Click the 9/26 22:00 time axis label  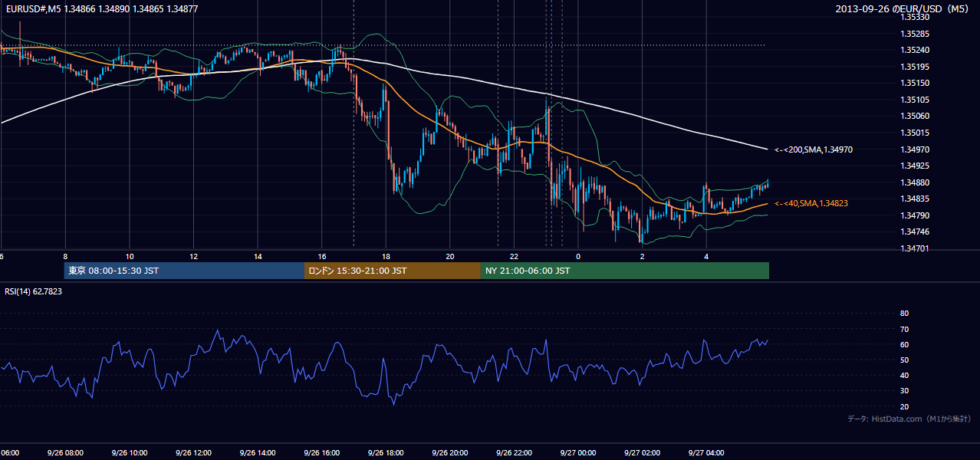(515, 452)
